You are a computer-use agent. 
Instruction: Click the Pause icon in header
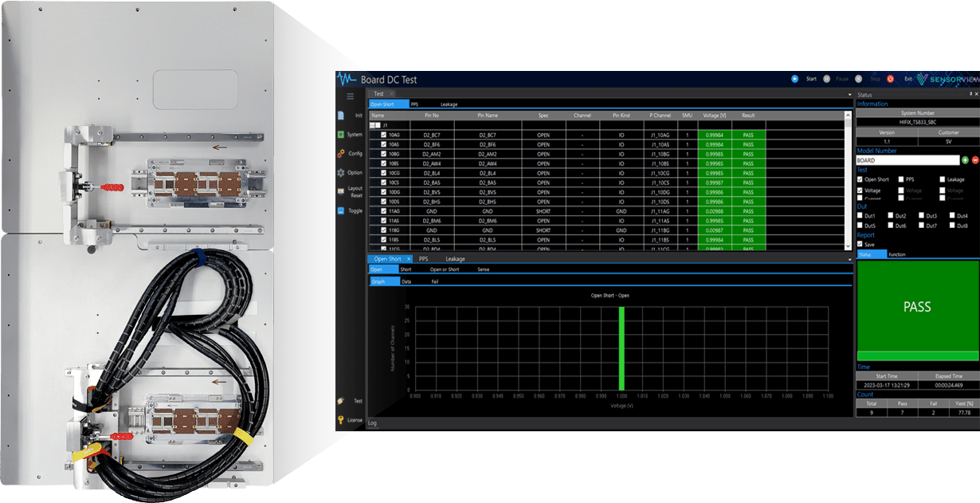pos(826,79)
